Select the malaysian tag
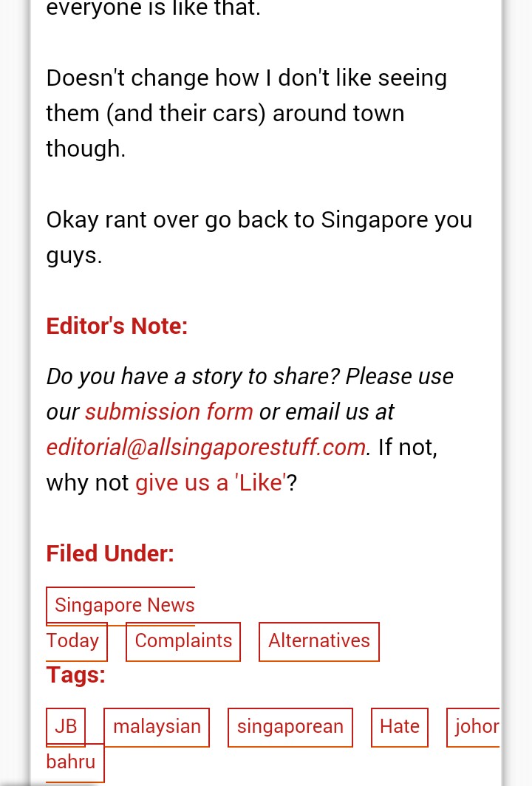This screenshot has height=786, width=532. 157,727
